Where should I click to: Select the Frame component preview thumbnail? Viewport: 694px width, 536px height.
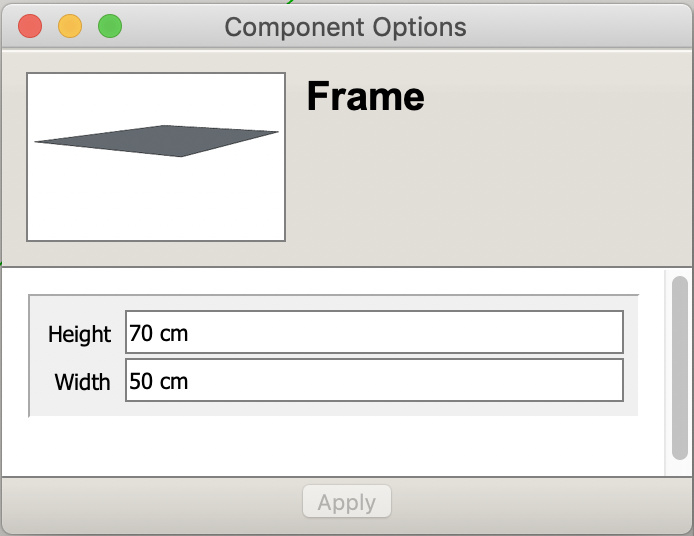point(156,157)
